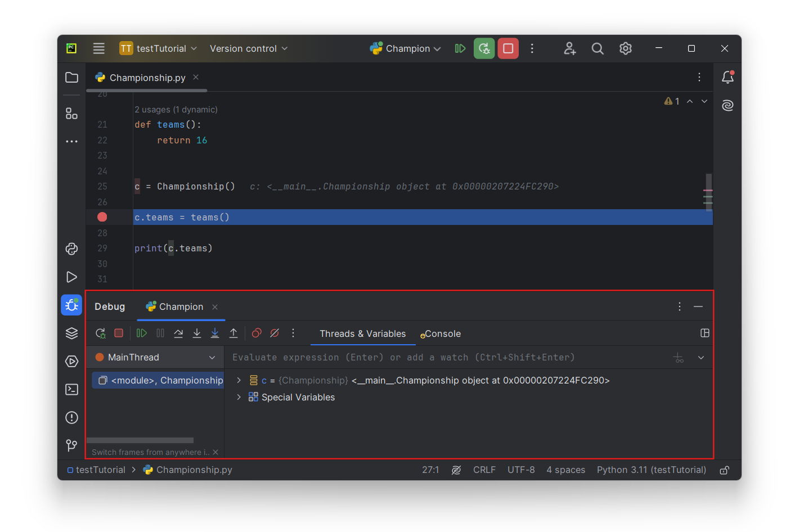
Task: Toggle Mute Breakpoints in debug toolbar
Action: point(275,333)
